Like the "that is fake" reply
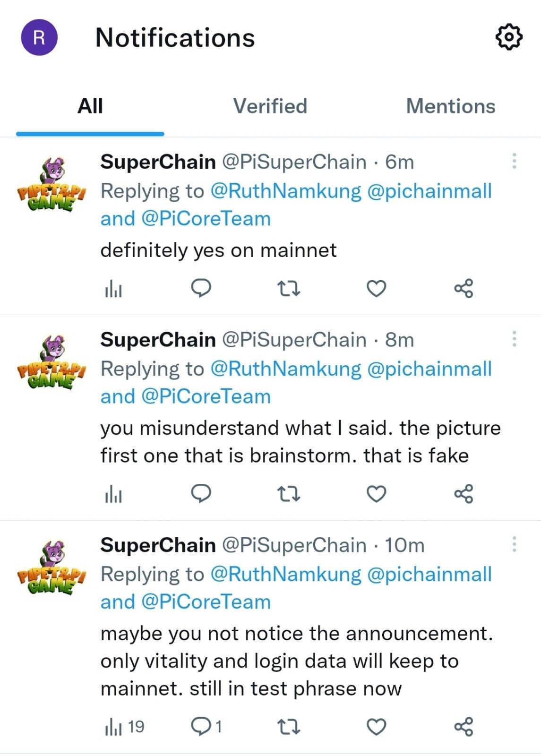 coord(376,494)
